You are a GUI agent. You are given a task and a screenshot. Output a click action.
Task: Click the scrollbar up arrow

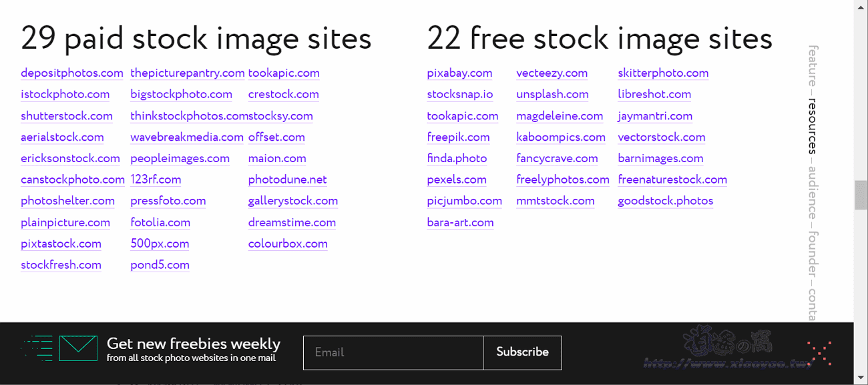pyautogui.click(x=861, y=6)
